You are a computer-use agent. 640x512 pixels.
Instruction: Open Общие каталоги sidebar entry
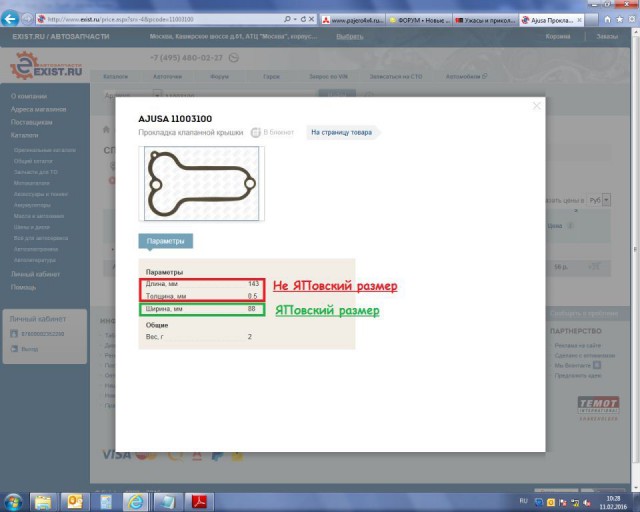pos(33,161)
